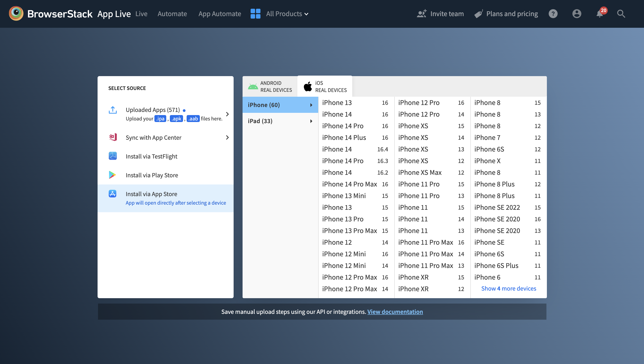Select iPhone 14 Pro Max iOS 16 device

tap(350, 184)
